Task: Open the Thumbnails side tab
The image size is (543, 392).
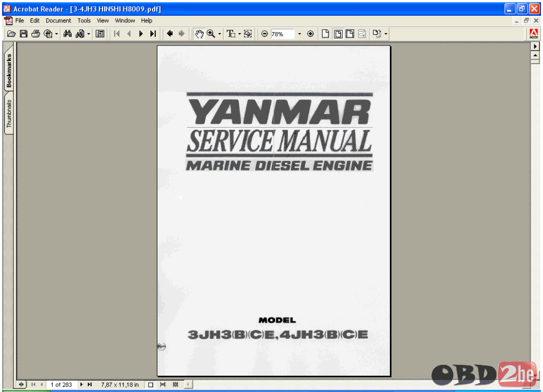Action: click(x=9, y=113)
